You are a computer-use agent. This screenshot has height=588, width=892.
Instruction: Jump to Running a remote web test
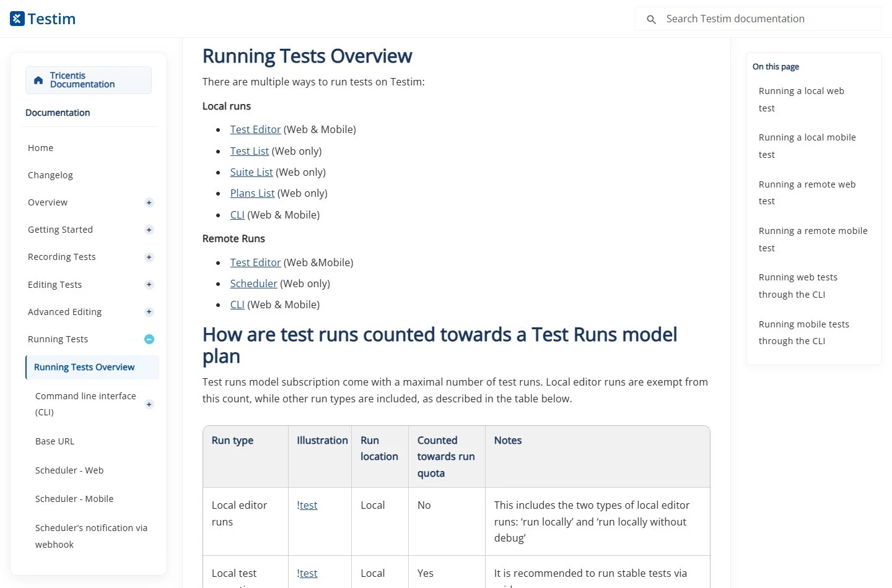click(807, 192)
